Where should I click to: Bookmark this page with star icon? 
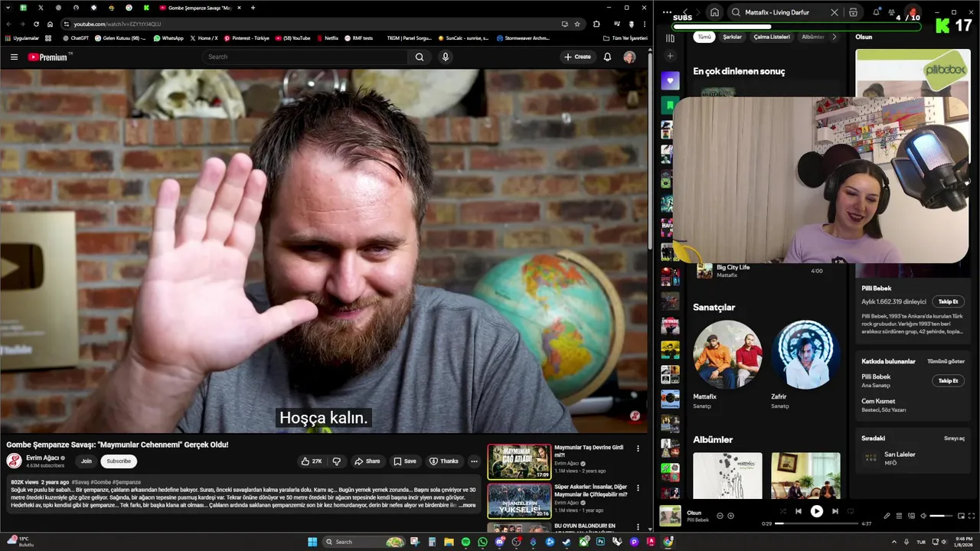tap(577, 24)
